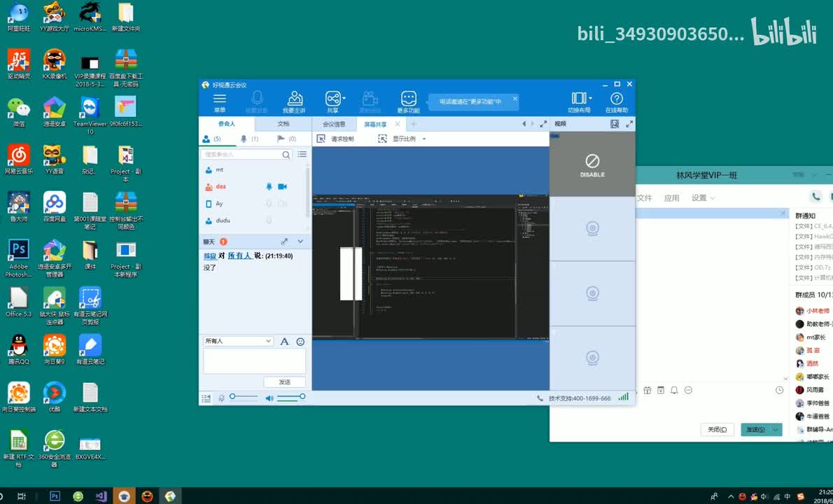Adjust the microphone volume slider

coord(245,397)
